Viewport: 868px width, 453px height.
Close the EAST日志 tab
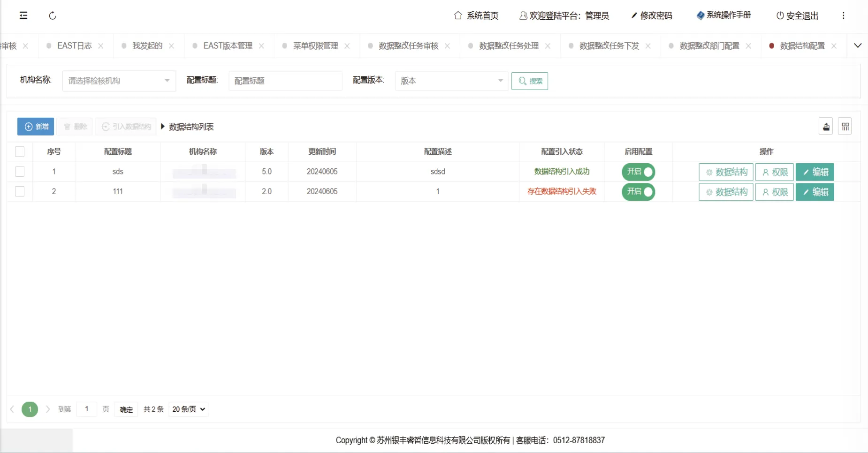[101, 46]
